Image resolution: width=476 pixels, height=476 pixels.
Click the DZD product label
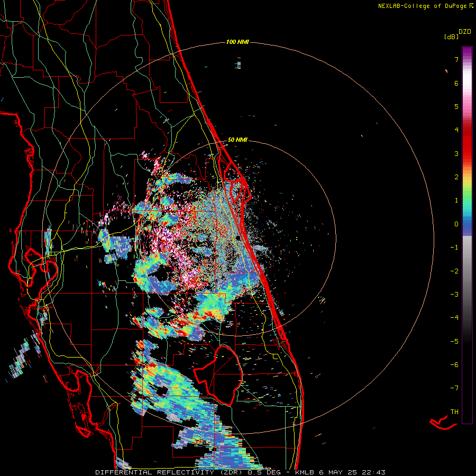pos(465,32)
